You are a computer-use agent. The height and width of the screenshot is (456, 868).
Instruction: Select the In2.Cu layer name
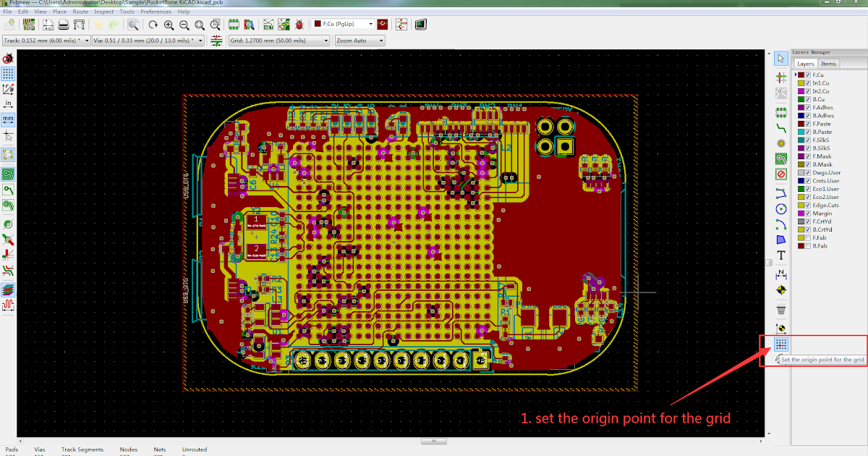coord(821,91)
